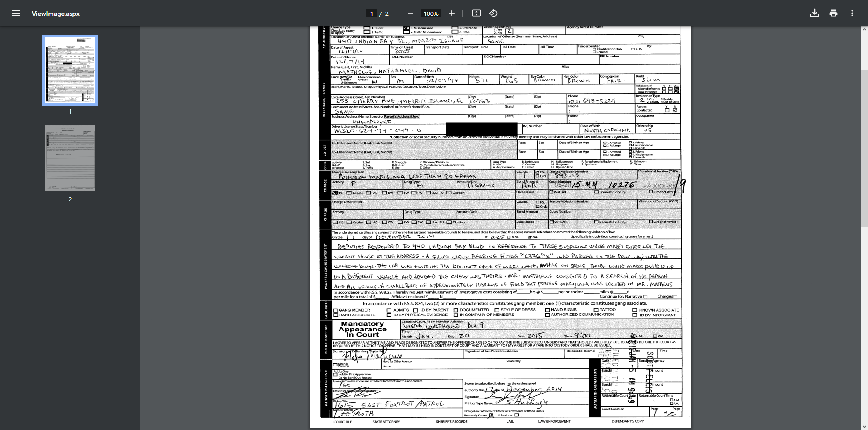868x430 pixels.
Task: Check the HAND SIGNS checkbox
Action: [x=547, y=310]
